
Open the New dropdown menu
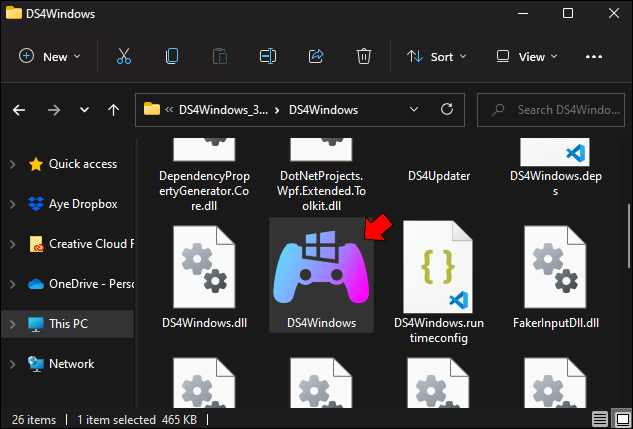tap(50, 57)
